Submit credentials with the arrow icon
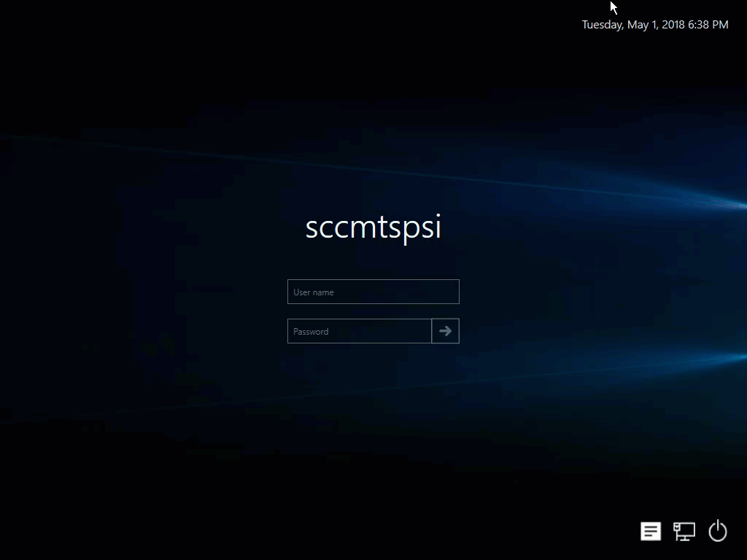Image resolution: width=747 pixels, height=560 pixels. point(445,331)
